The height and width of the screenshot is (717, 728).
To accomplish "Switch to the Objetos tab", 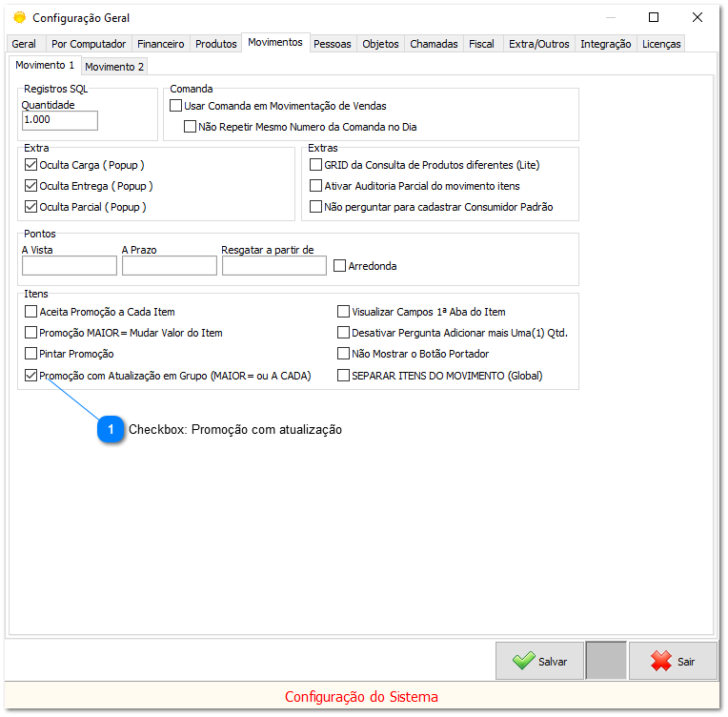I will (381, 44).
